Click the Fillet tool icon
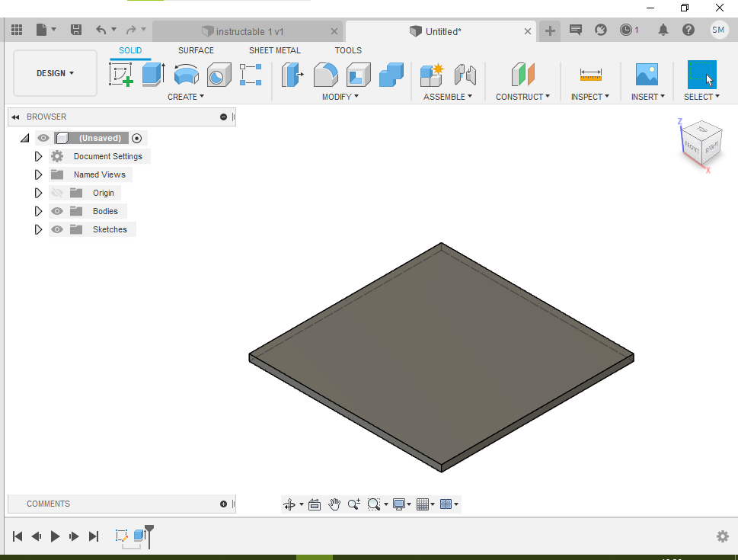Screen dimensions: 738x560 (326, 75)
